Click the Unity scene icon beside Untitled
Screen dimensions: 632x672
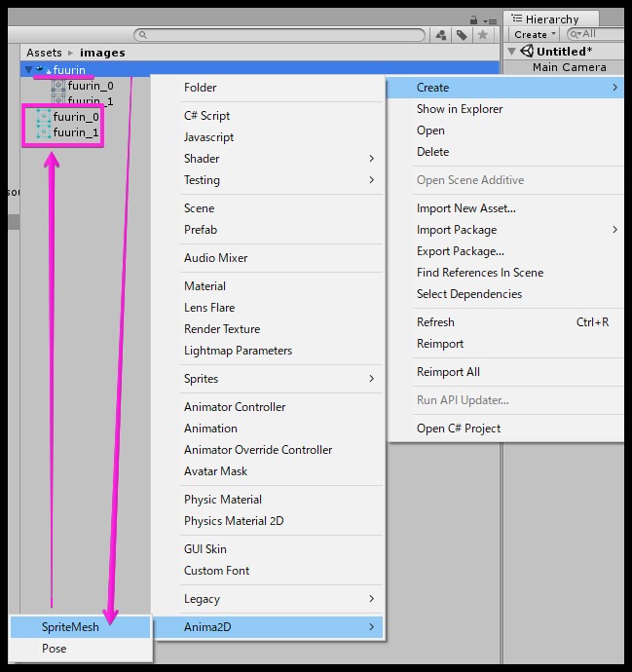point(526,52)
